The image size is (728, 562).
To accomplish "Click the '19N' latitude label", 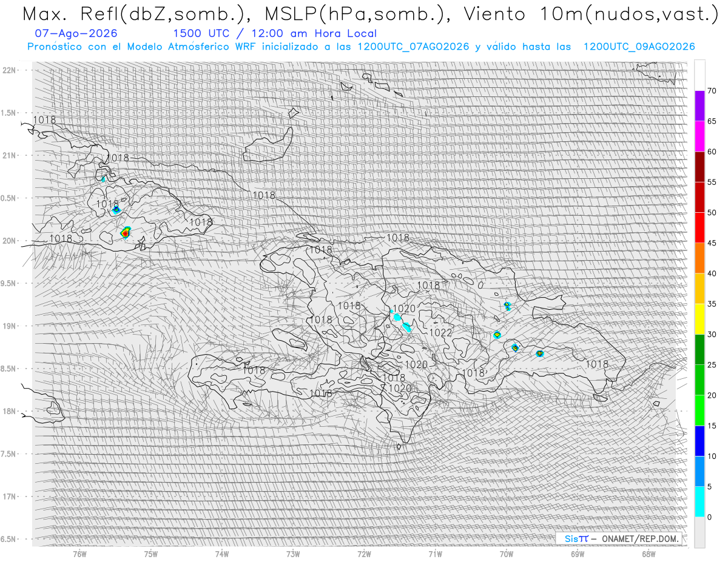I will [x=8, y=326].
